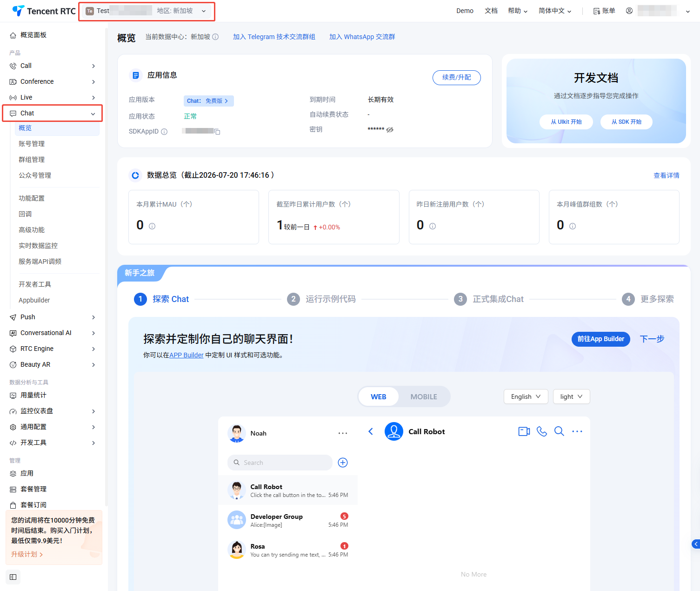
Task: Collapse the Chat product menu
Action: coord(53,114)
